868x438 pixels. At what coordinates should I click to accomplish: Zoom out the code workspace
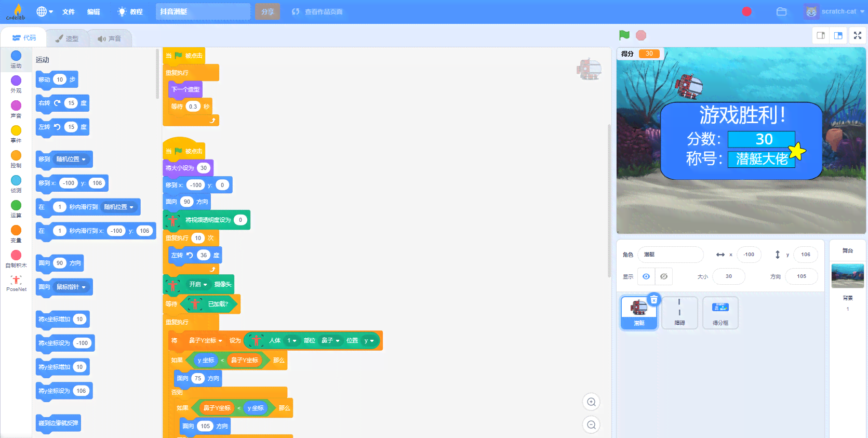(591, 425)
